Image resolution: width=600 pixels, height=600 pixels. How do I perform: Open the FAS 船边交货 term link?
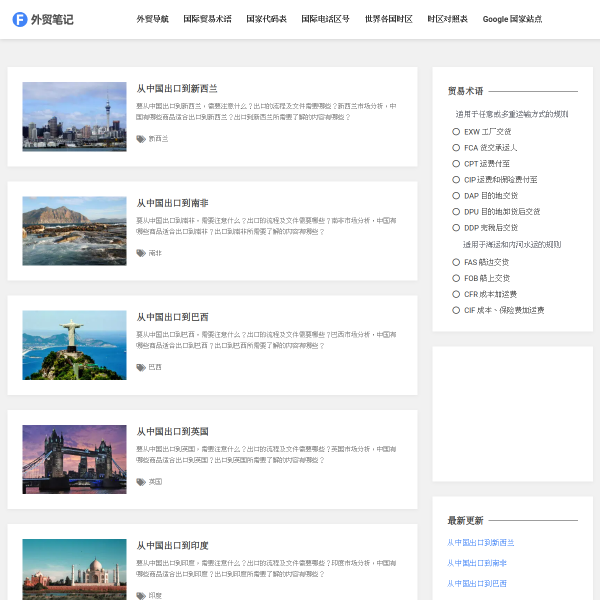[486, 262]
